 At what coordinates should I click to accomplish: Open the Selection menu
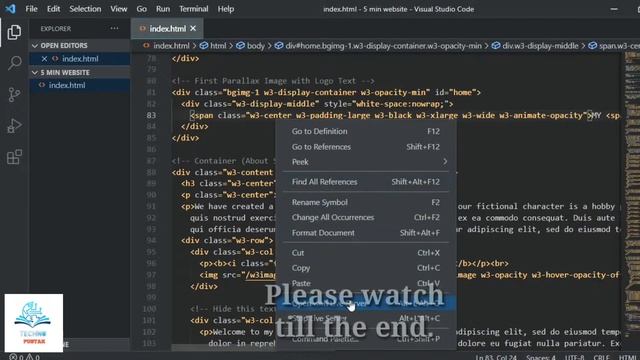[x=85, y=9]
